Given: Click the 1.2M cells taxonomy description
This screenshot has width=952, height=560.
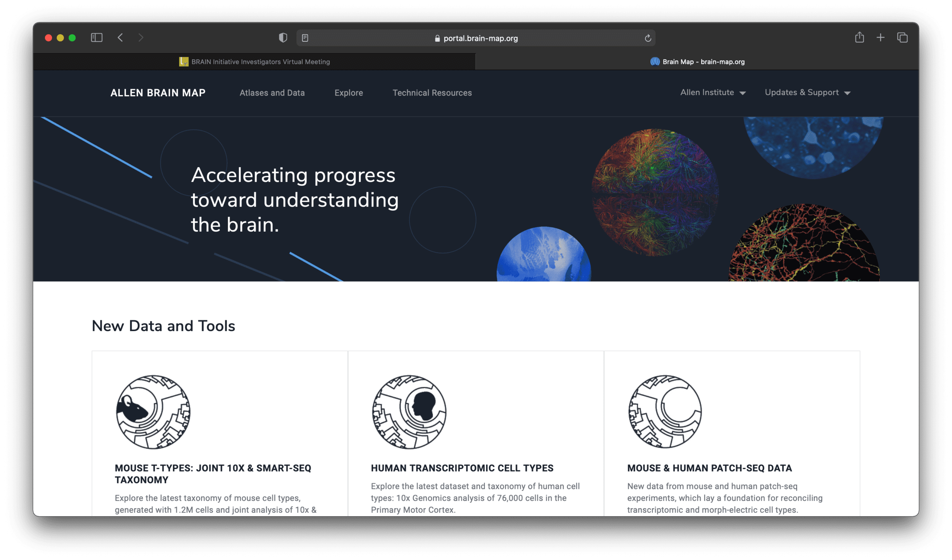Looking at the screenshot, I should pyautogui.click(x=216, y=504).
